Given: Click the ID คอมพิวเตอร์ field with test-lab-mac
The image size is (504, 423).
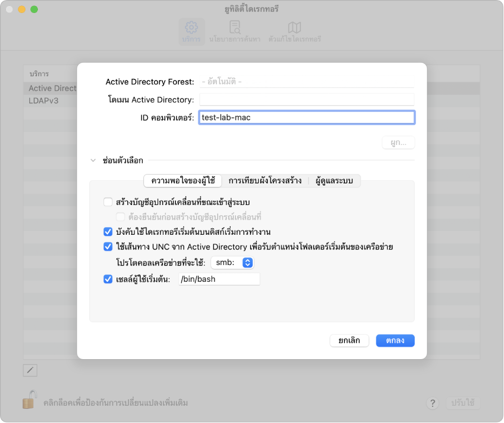Looking at the screenshot, I should pyautogui.click(x=306, y=117).
